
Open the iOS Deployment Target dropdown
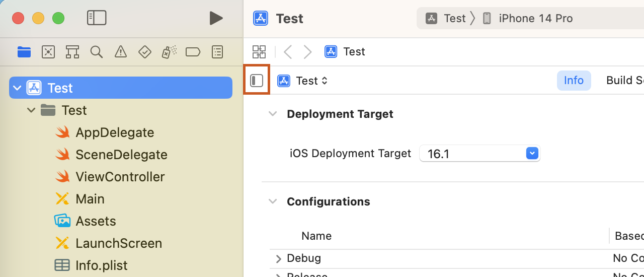pos(532,154)
